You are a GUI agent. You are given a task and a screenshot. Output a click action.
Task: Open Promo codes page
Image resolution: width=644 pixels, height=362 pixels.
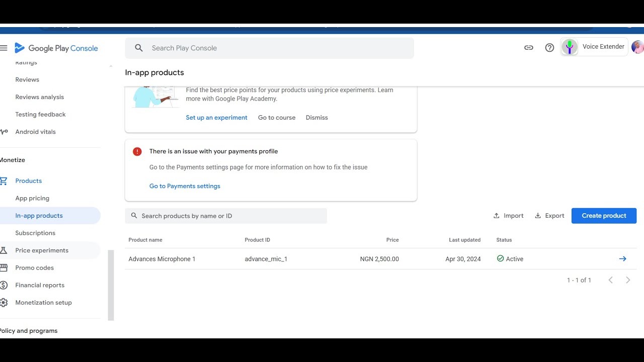point(34,268)
